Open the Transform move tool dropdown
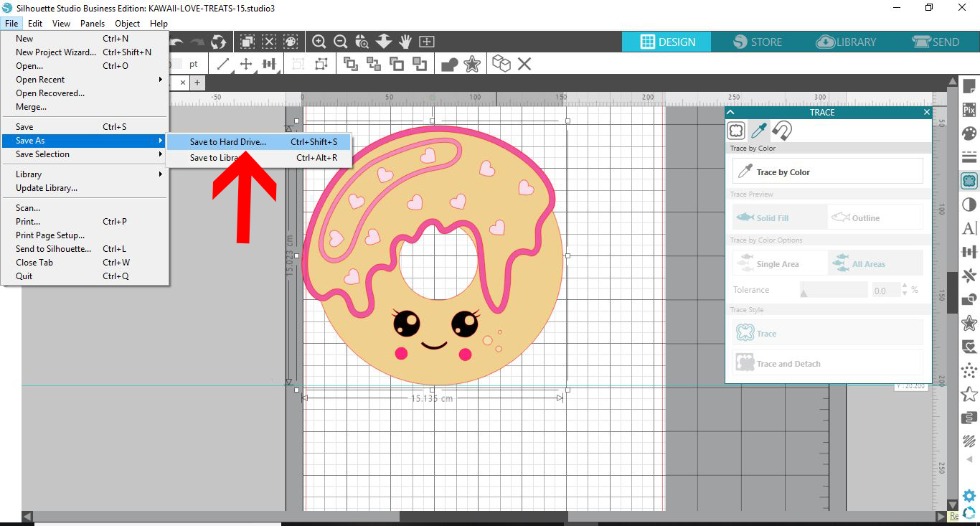This screenshot has height=526, width=980. (246, 64)
